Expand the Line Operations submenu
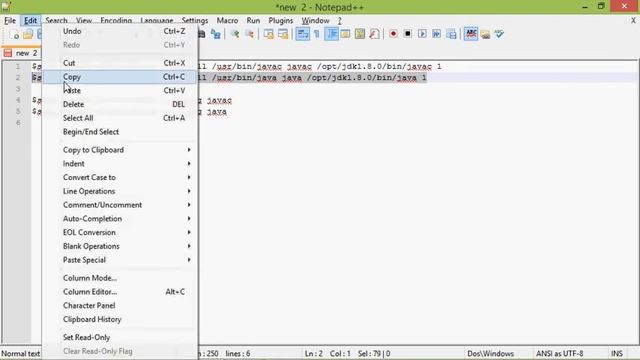Screen dimensions: 640x360 120,191
